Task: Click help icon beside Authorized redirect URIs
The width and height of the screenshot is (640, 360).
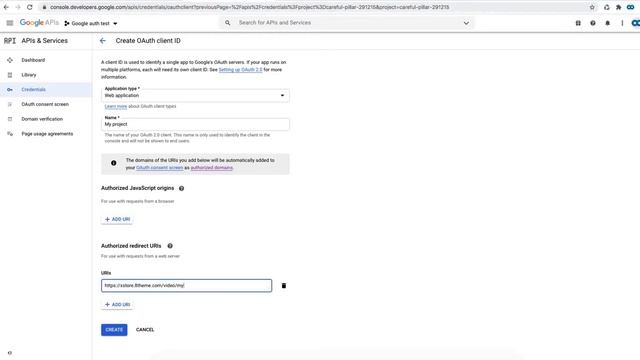Action: tap(170, 246)
